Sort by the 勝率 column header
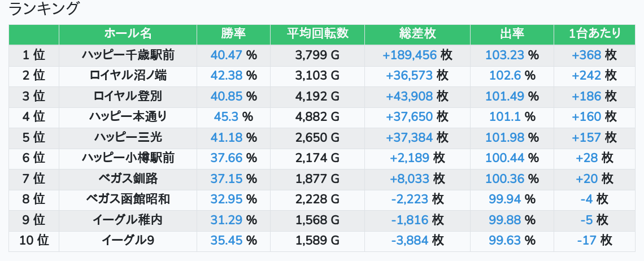Viewport: 644px width, 261px height. click(233, 34)
